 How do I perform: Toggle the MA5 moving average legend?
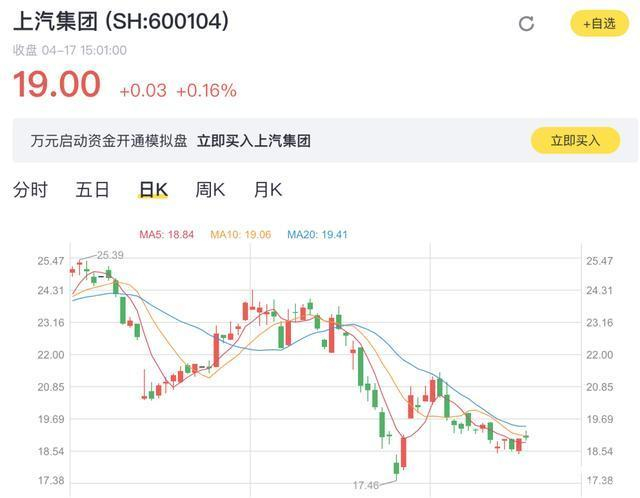coord(165,235)
